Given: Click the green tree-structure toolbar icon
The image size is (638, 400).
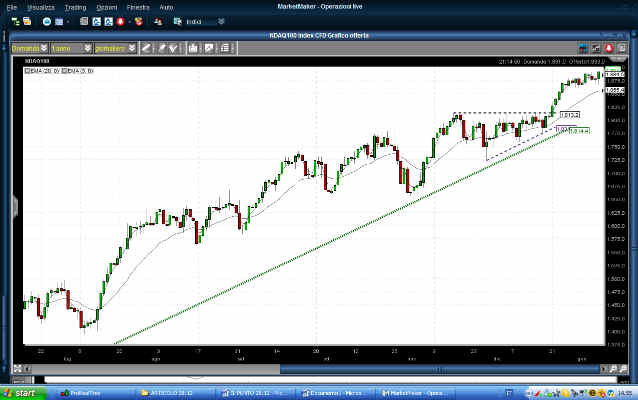Looking at the screenshot, I should click(x=14, y=21).
